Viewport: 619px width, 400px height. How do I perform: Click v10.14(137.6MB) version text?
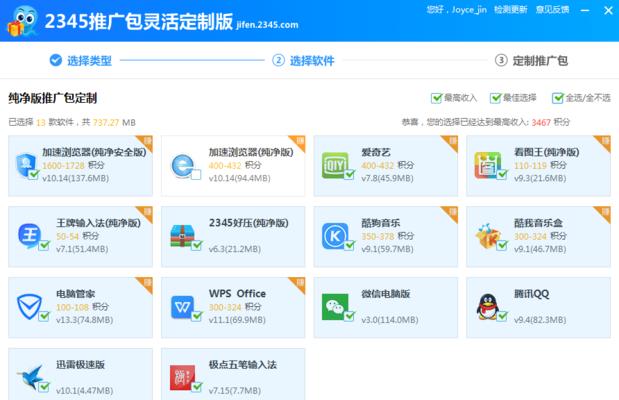point(75,178)
